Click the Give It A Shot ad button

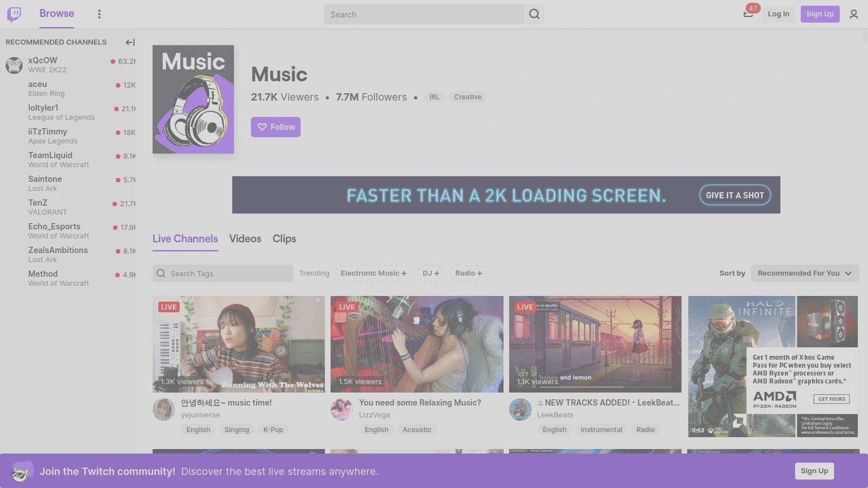coord(735,195)
